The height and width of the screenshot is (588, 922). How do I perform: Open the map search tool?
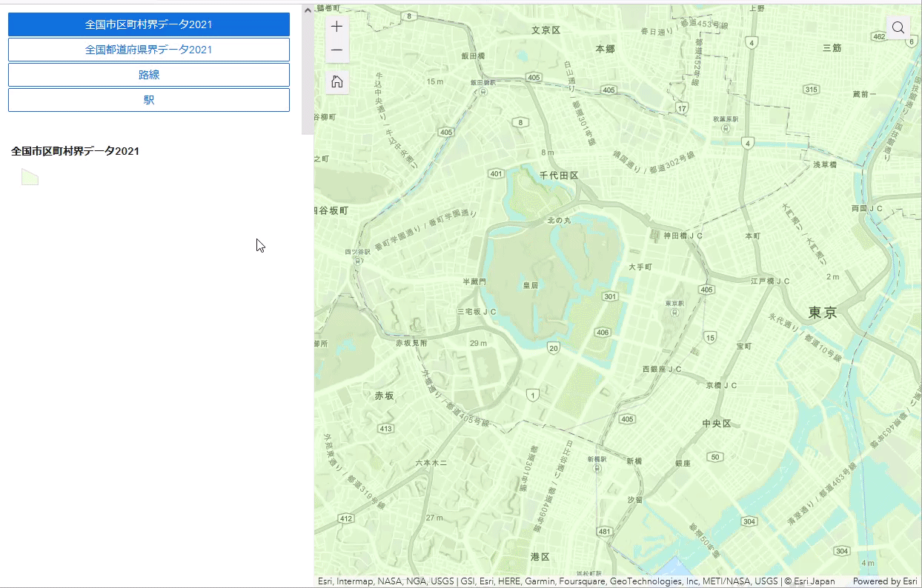click(x=898, y=27)
